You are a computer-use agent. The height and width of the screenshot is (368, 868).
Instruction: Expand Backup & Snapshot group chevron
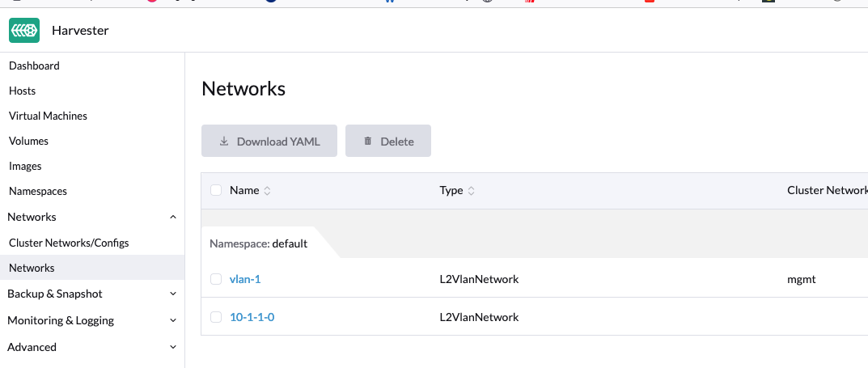click(173, 294)
